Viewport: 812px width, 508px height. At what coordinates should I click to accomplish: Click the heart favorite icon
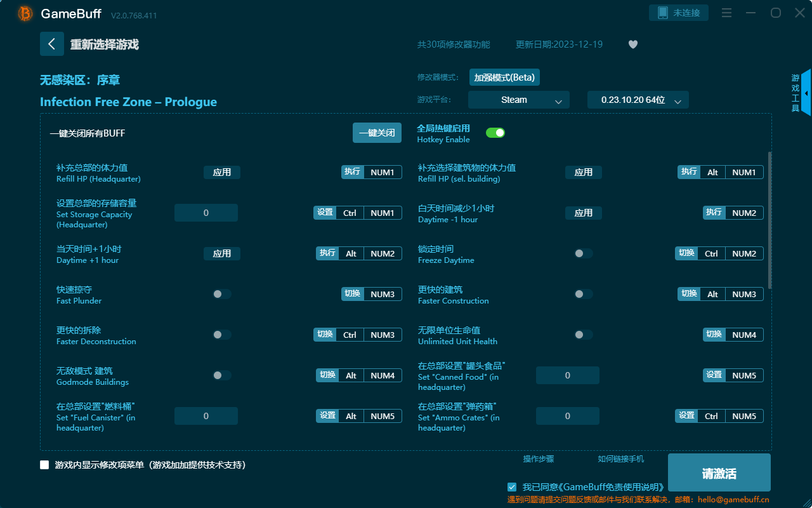pyautogui.click(x=632, y=44)
